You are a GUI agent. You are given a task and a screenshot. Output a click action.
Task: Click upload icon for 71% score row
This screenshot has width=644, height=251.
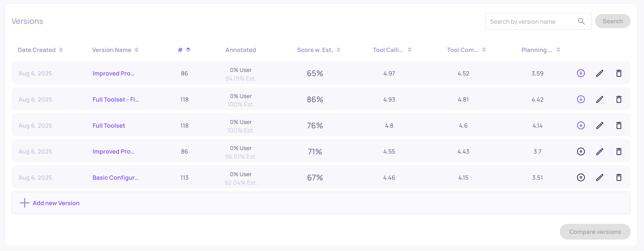tap(581, 152)
